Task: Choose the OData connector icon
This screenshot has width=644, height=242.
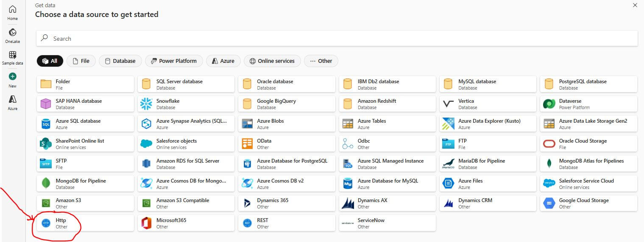Action: 247,144
